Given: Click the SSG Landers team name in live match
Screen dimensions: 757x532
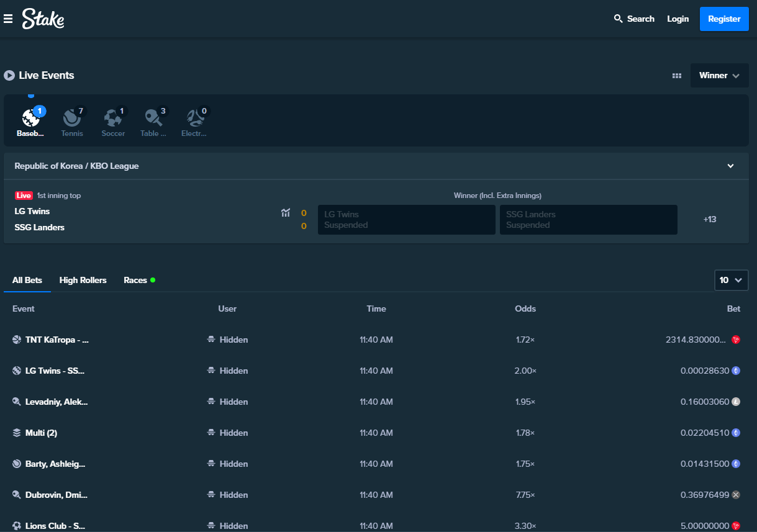Looking at the screenshot, I should pos(40,227).
